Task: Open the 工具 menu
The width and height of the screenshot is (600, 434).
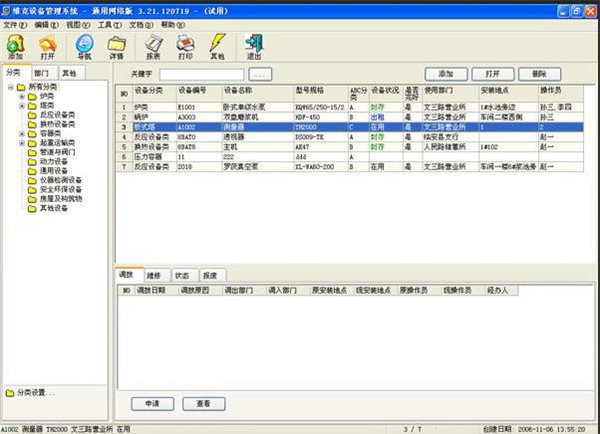Action: (x=110, y=25)
